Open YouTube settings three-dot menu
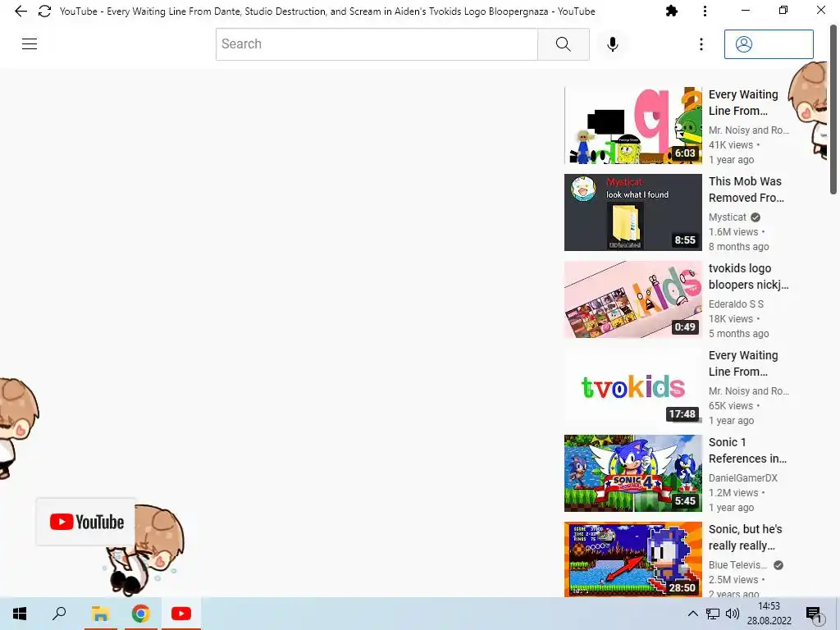Image resolution: width=840 pixels, height=630 pixels. pyautogui.click(x=701, y=44)
